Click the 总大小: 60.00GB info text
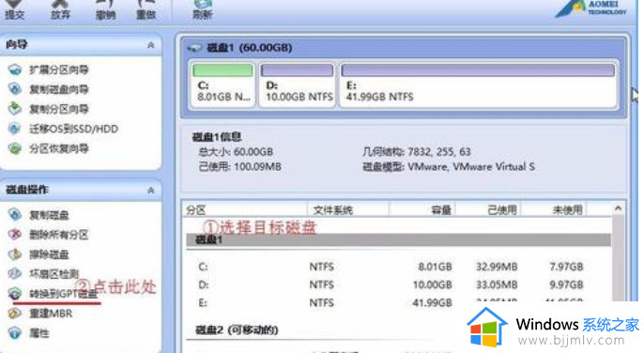This screenshot has width=644, height=353. click(x=236, y=152)
